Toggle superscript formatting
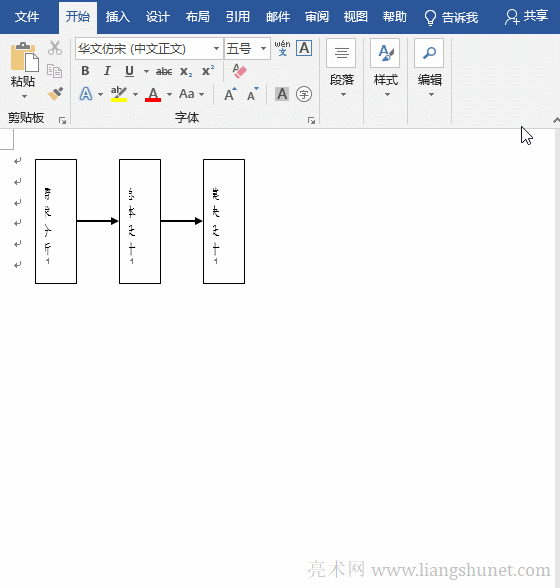Screen dimensions: 560x588 pyautogui.click(x=208, y=70)
